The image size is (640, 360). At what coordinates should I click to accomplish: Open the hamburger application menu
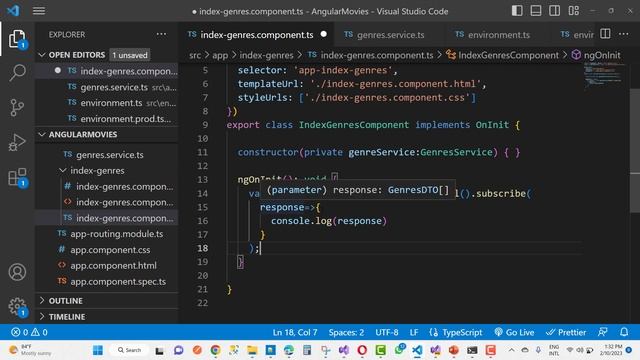click(39, 11)
